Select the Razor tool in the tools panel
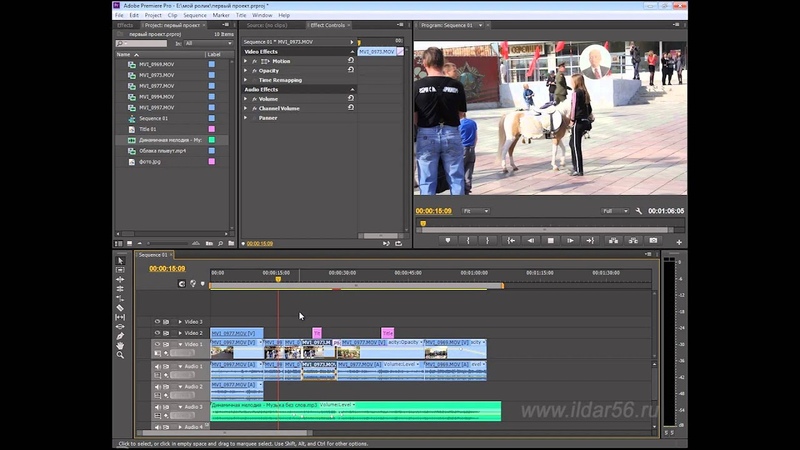 120,308
